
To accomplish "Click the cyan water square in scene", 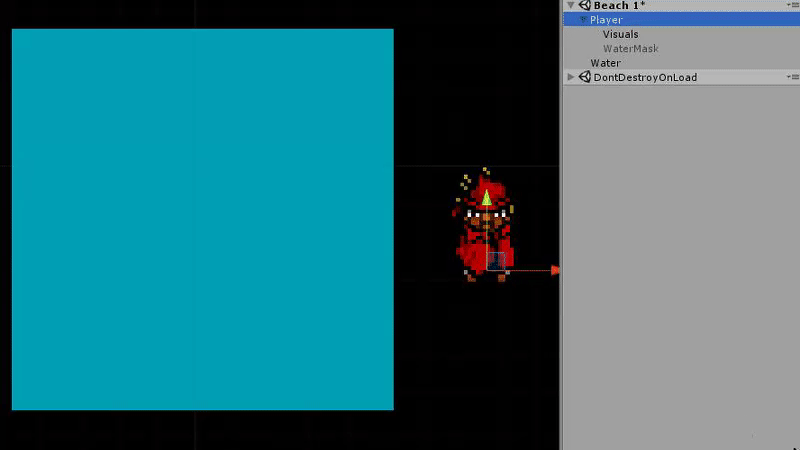I will [203, 219].
